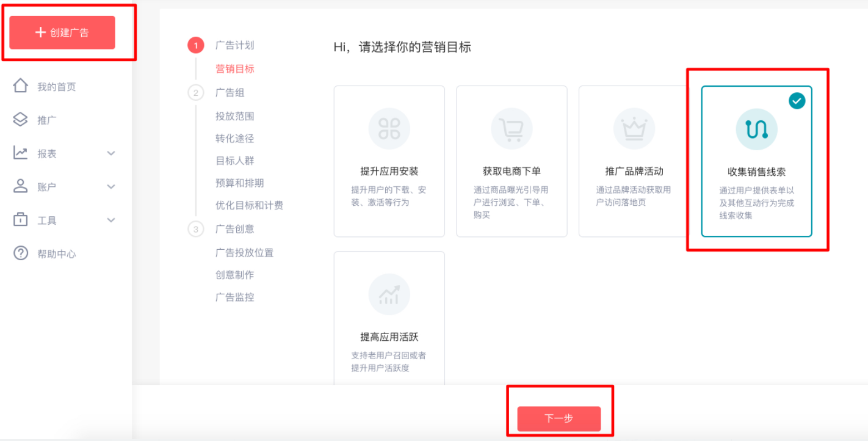Screen dimensions: 868x441
Task: Click the layers icon beside 推广
Action: (x=21, y=120)
